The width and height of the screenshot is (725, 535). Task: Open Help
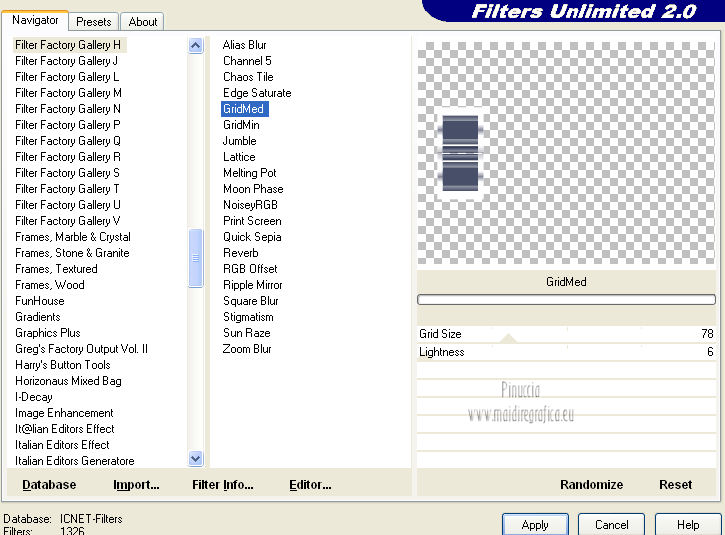coord(688,524)
